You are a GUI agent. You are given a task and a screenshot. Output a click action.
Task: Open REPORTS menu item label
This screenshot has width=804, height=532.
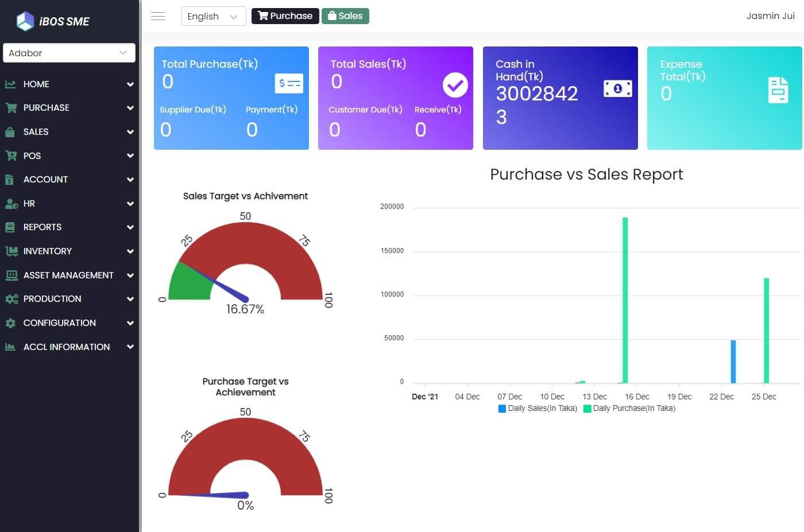(x=42, y=227)
